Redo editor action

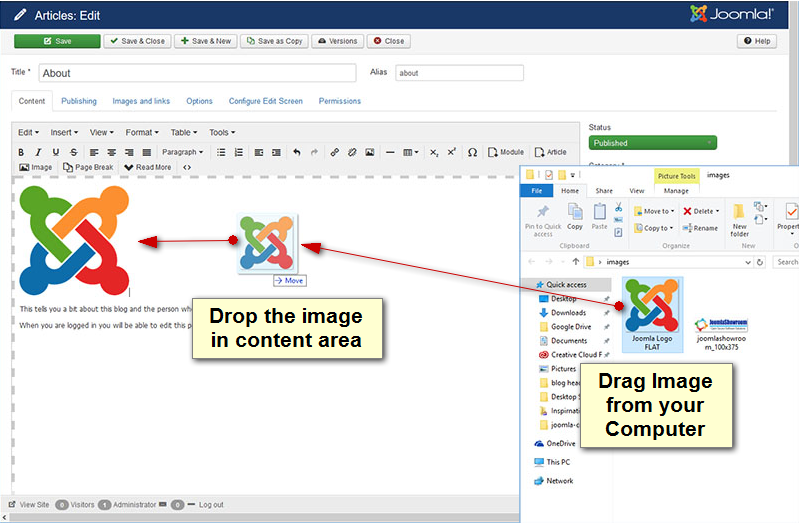[x=314, y=152]
